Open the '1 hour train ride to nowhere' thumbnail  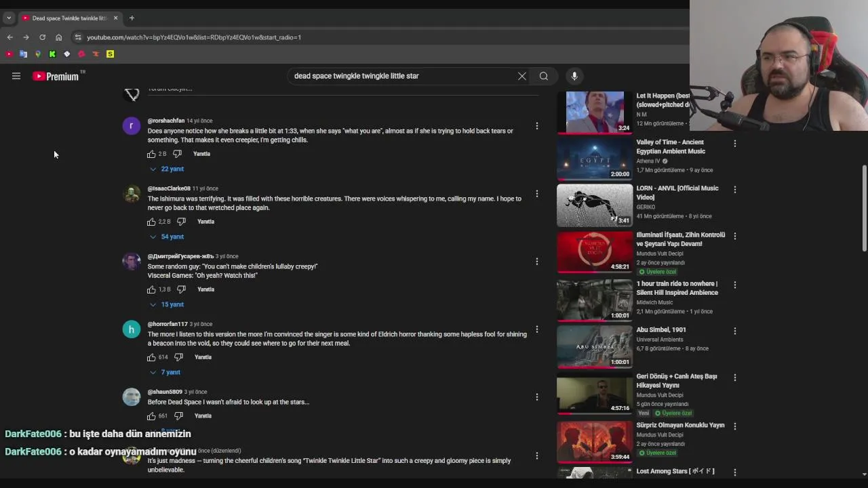click(x=595, y=300)
